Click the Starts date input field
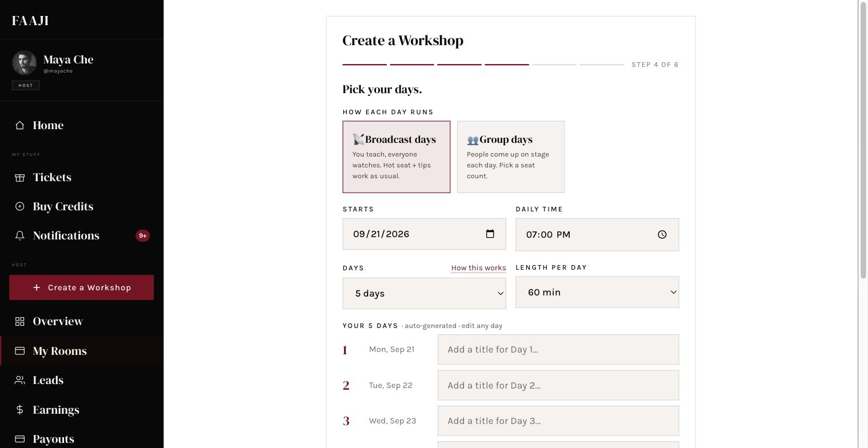The image size is (868, 448). [x=424, y=234]
